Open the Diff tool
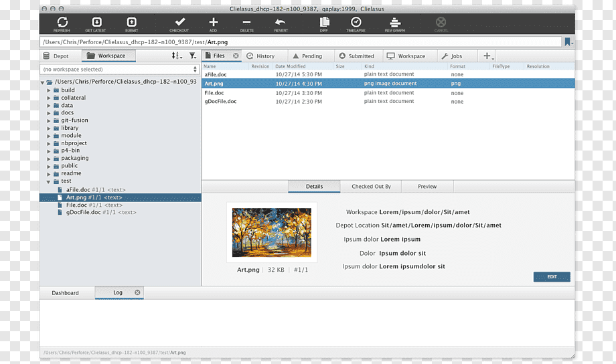The image size is (616, 364). [325, 22]
